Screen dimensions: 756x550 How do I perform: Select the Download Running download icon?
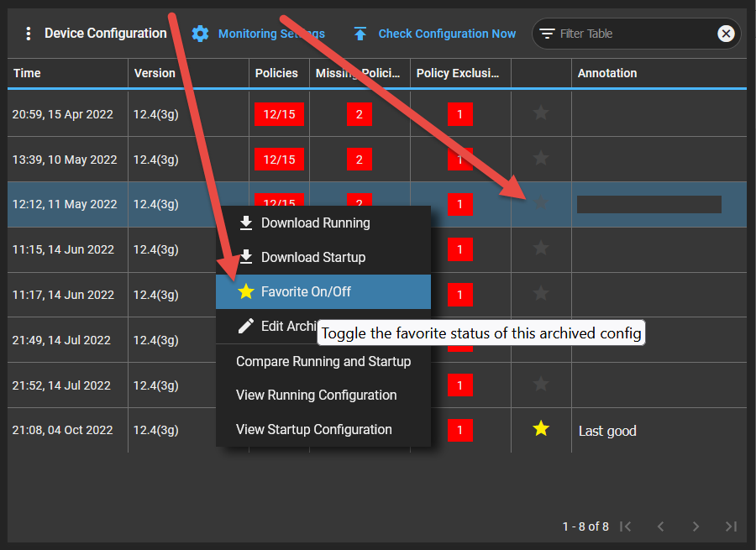coord(244,223)
